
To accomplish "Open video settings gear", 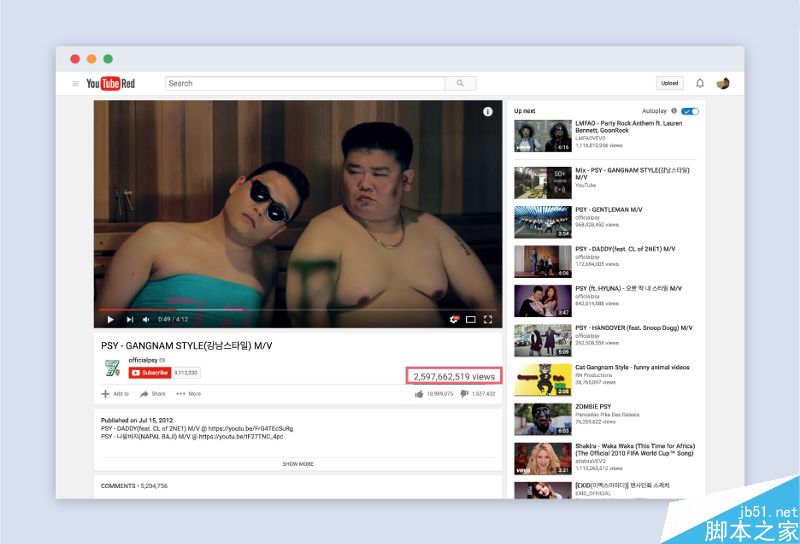I will point(454,319).
